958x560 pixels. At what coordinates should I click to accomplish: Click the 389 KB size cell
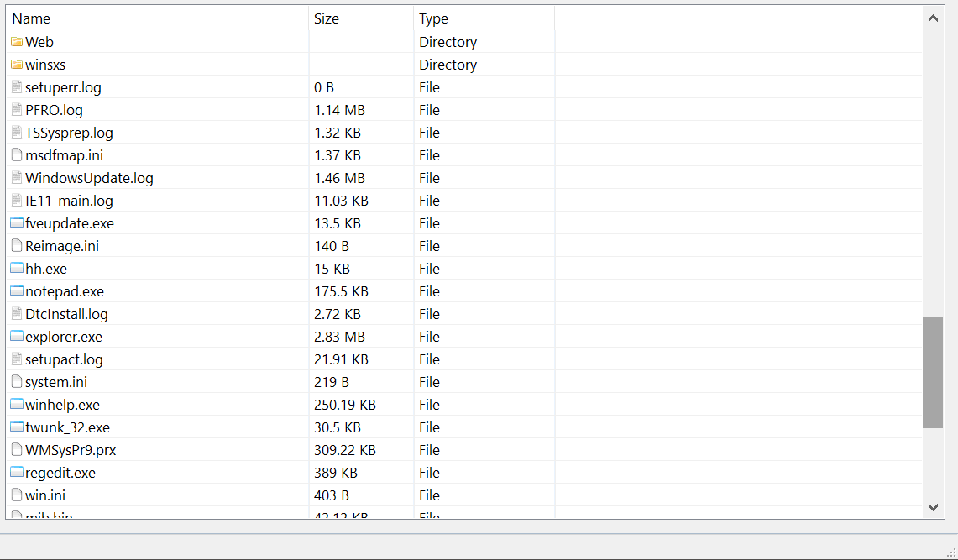point(336,473)
